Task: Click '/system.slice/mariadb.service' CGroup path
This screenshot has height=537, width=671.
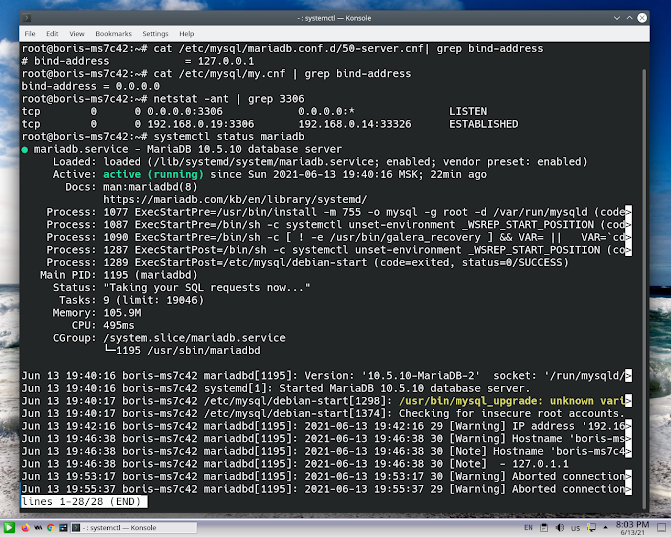Action: (194, 338)
